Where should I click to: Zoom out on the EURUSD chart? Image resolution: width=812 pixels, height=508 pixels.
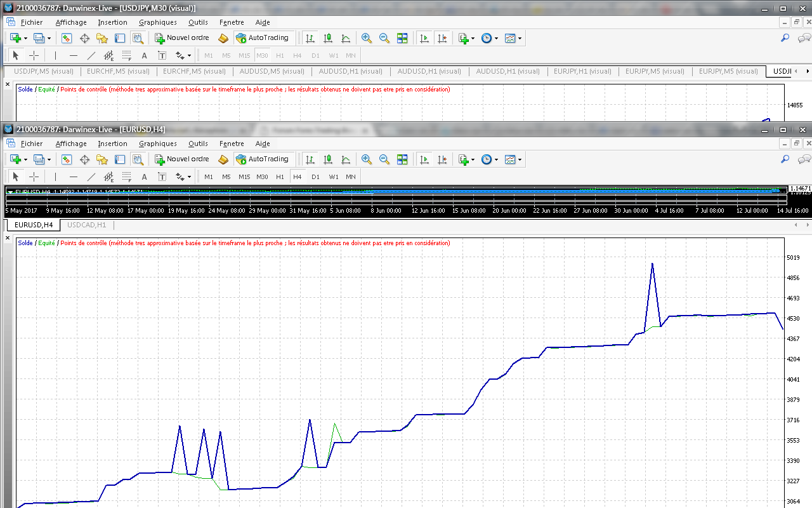(384, 159)
